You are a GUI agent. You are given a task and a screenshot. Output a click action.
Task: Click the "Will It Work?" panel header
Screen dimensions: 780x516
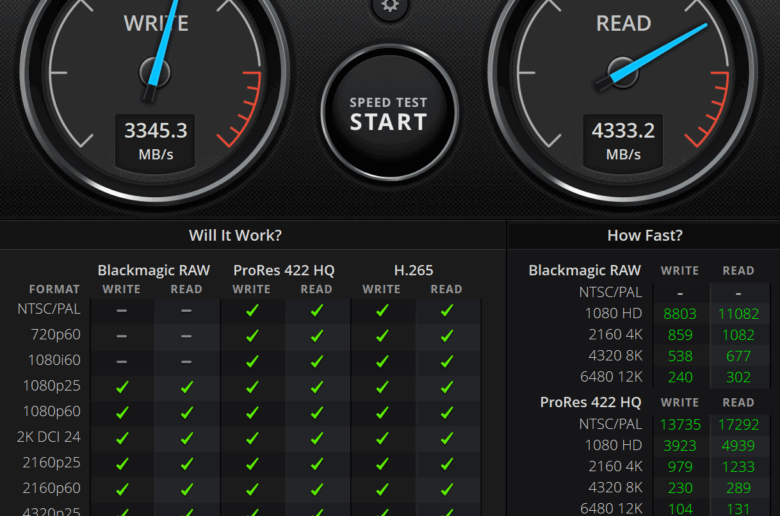pos(235,235)
